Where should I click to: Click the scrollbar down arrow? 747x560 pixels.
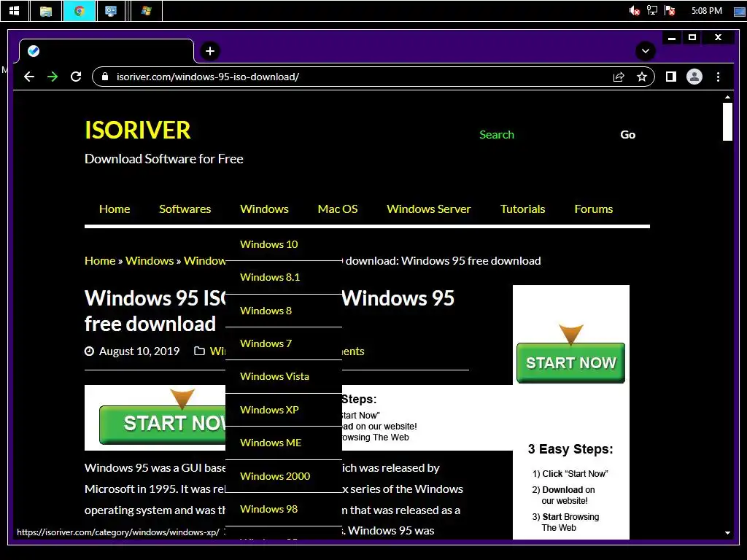[x=727, y=533]
